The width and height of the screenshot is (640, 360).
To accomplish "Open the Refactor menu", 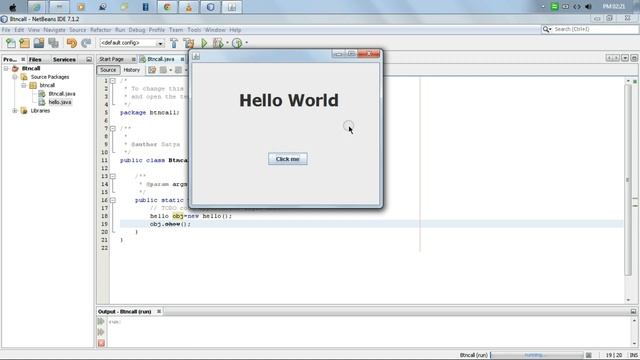I will click(x=100, y=30).
